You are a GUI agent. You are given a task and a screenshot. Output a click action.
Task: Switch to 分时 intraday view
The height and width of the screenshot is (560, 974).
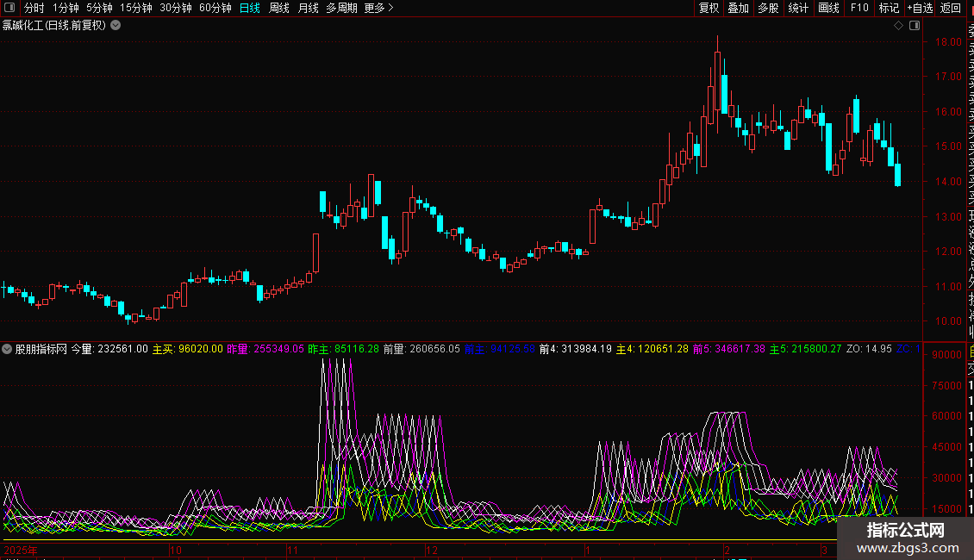(x=34, y=8)
